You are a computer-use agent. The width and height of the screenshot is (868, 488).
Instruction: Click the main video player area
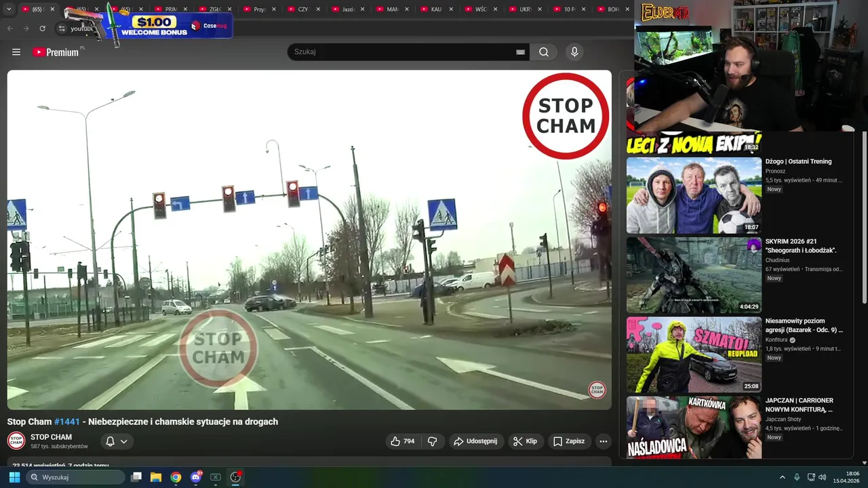tap(309, 240)
